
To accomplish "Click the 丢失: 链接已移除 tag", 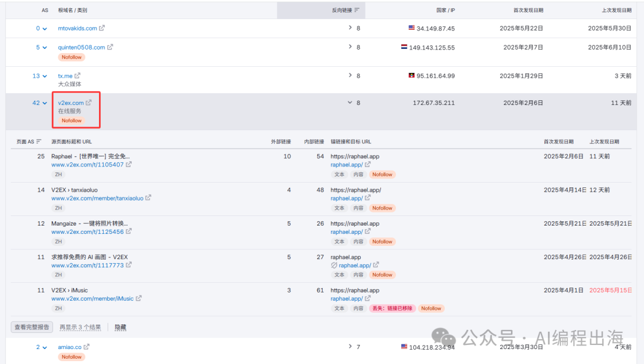I will tap(391, 309).
